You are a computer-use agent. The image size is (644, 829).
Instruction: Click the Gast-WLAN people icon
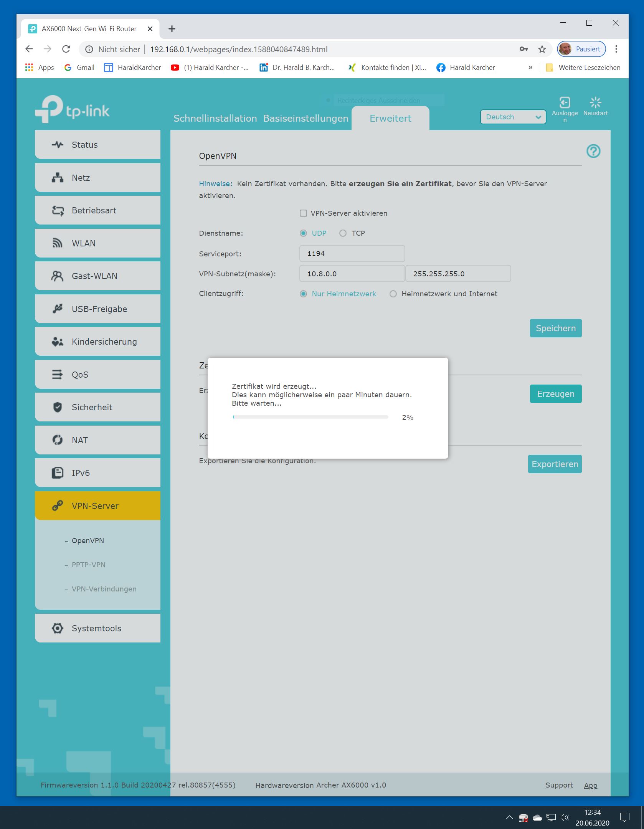pyautogui.click(x=58, y=276)
